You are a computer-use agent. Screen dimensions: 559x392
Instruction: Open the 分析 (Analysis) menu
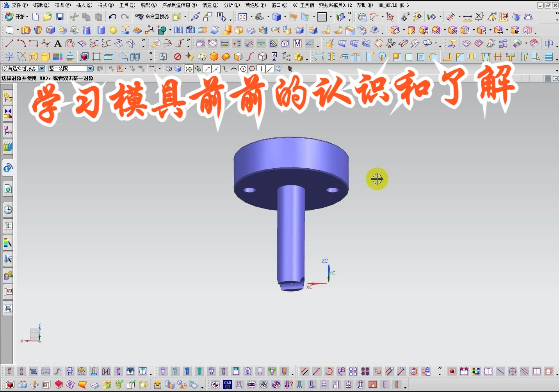231,5
